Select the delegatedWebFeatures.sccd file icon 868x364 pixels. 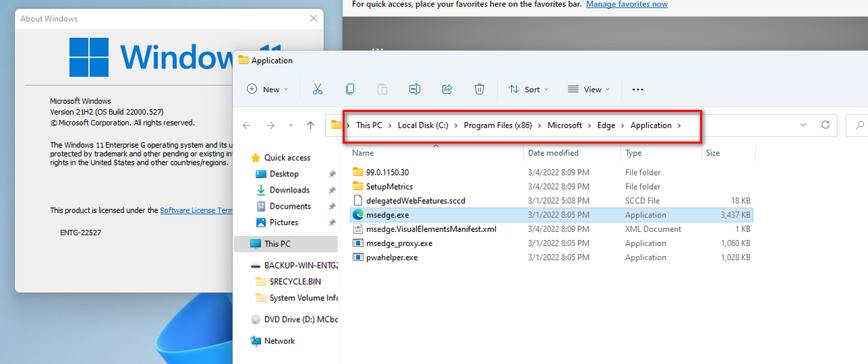(x=358, y=201)
